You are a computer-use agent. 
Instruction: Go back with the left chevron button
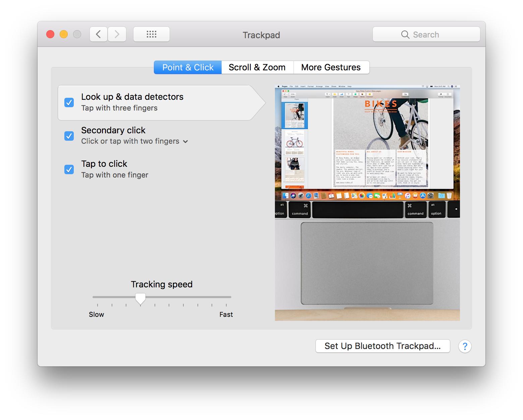coord(99,34)
